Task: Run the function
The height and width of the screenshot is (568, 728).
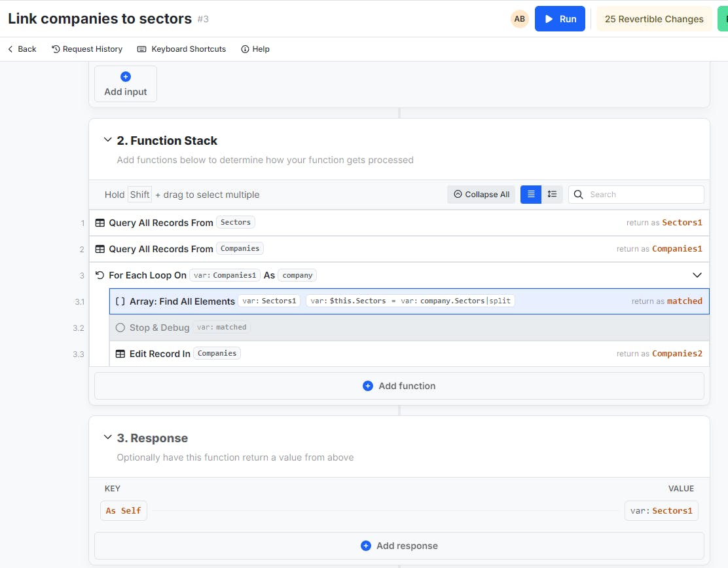Action: (x=560, y=19)
